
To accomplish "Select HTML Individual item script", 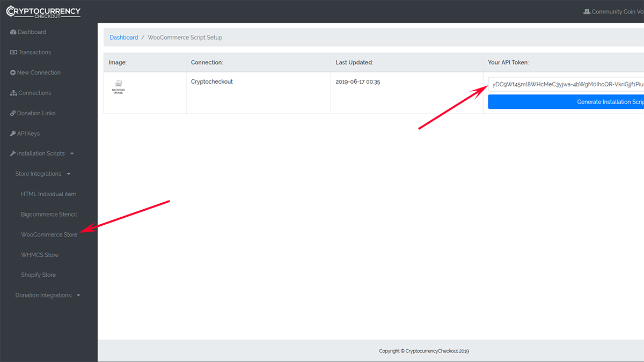I will coord(49,194).
